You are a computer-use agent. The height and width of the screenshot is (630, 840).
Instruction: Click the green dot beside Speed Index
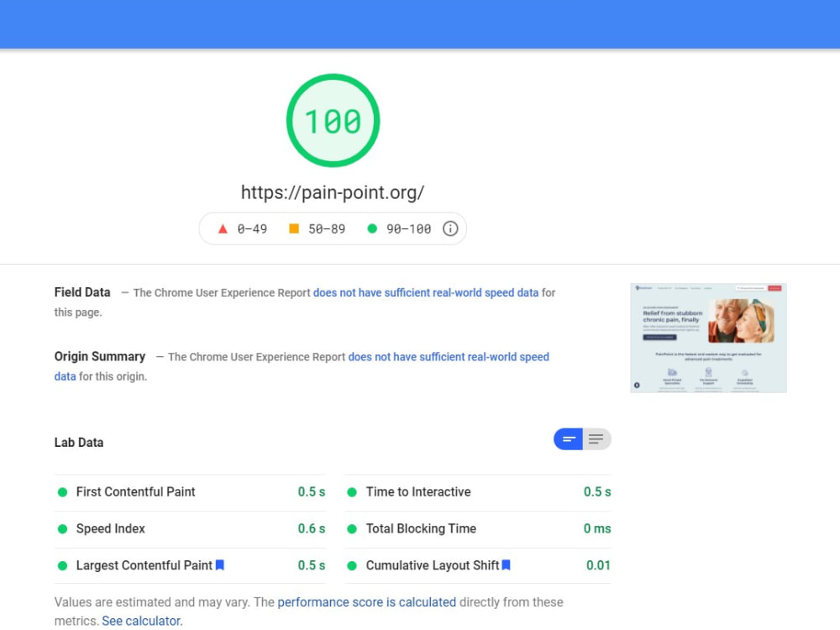tap(63, 529)
